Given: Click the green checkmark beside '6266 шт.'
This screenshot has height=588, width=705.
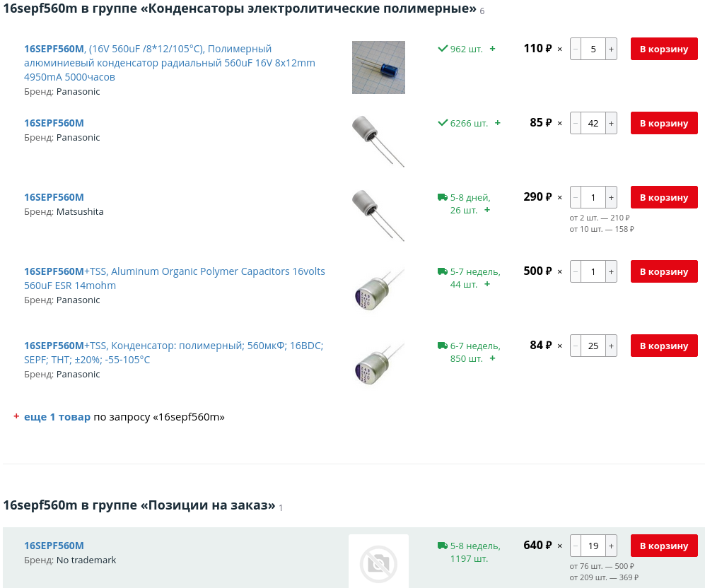Looking at the screenshot, I should [x=442, y=122].
